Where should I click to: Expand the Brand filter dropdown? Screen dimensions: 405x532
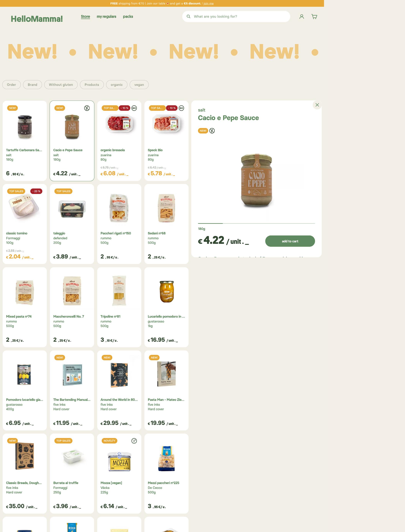pos(33,85)
